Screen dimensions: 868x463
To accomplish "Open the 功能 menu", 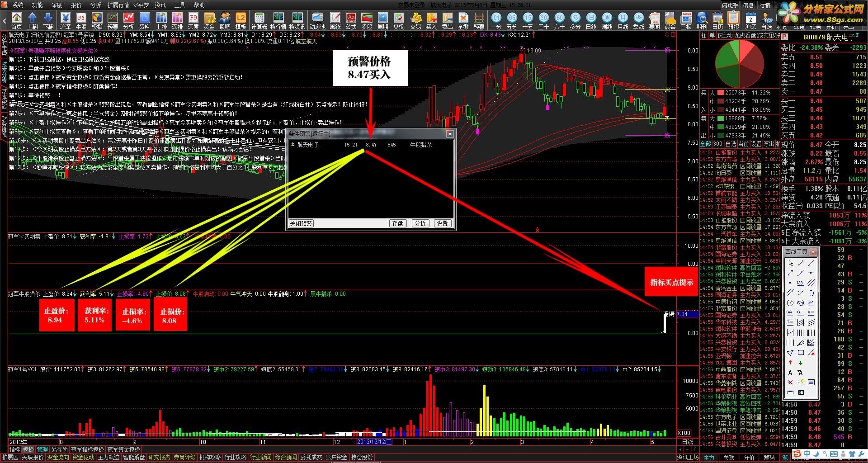I will coord(38,5).
